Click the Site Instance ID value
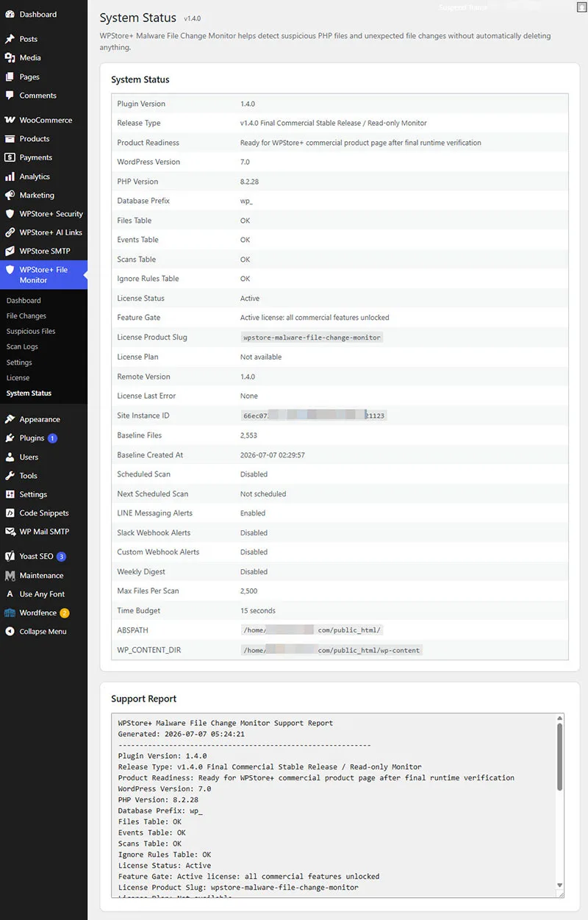The width and height of the screenshot is (588, 920). (x=314, y=416)
